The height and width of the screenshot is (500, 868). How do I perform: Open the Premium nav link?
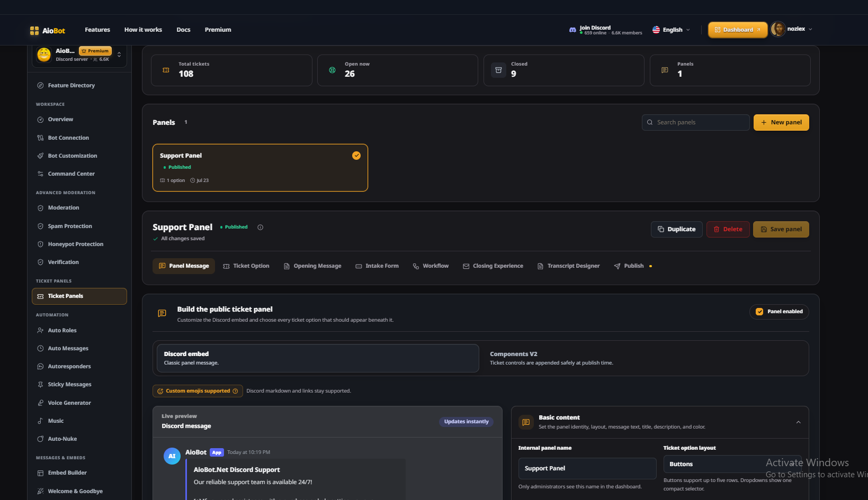(x=218, y=30)
